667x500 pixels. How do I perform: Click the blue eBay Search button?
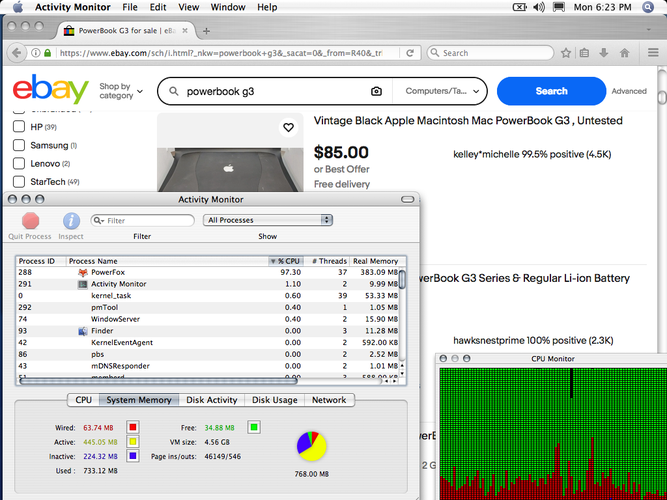[x=551, y=91]
